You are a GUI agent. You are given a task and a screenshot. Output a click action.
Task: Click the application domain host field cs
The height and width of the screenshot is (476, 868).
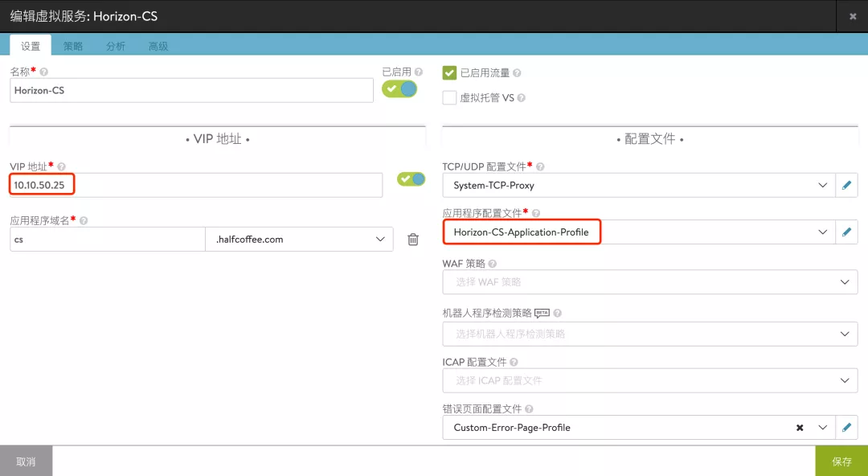(108, 240)
